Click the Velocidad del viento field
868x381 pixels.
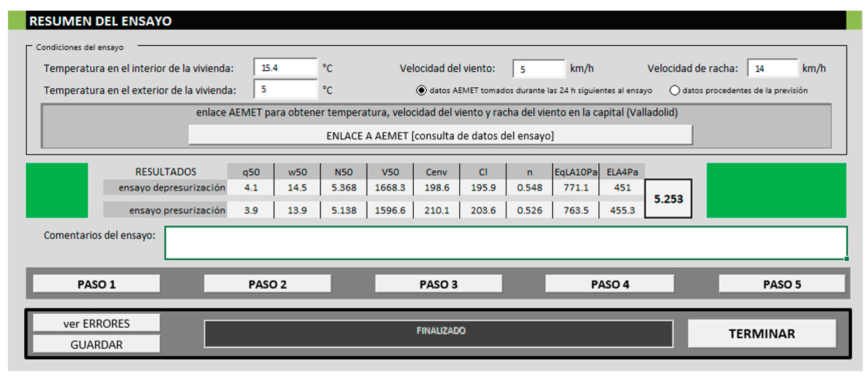tap(538, 69)
